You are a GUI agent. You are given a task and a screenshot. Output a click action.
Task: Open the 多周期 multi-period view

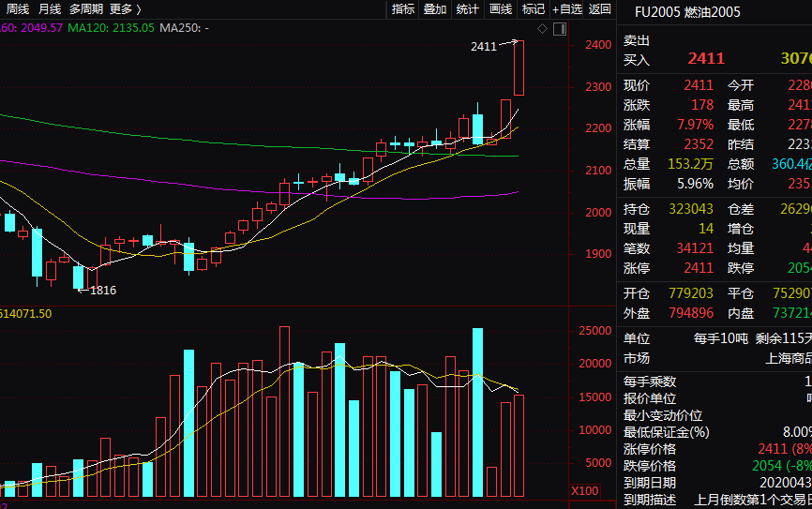pos(85,9)
